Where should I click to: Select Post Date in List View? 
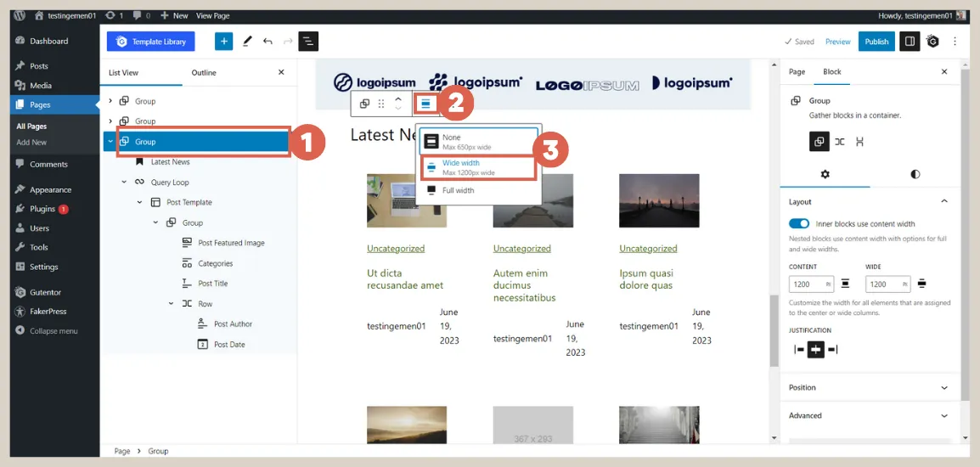(x=229, y=345)
